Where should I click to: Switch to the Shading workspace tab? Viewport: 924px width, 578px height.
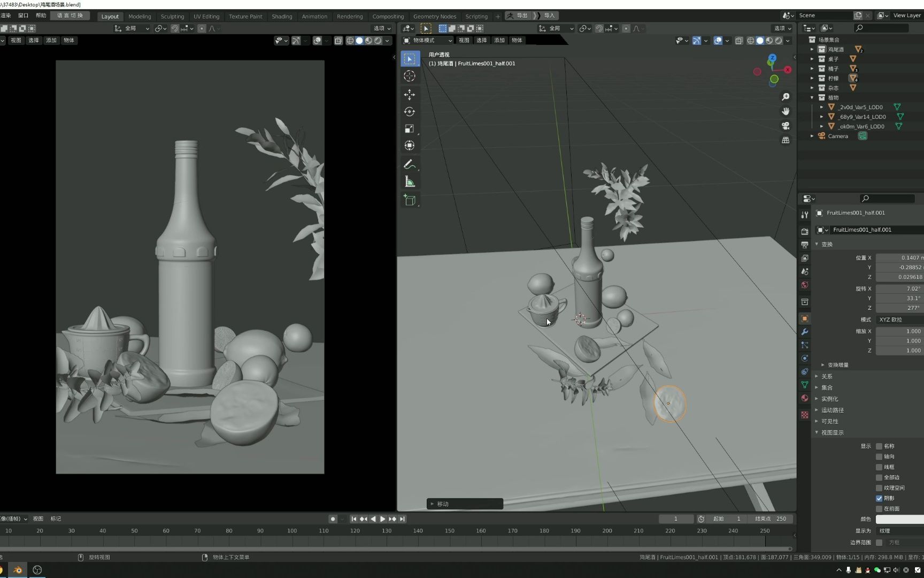click(x=282, y=16)
